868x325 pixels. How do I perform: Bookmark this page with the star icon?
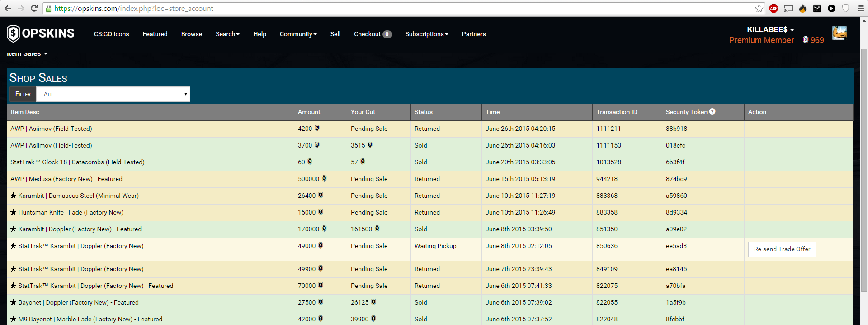pos(759,8)
